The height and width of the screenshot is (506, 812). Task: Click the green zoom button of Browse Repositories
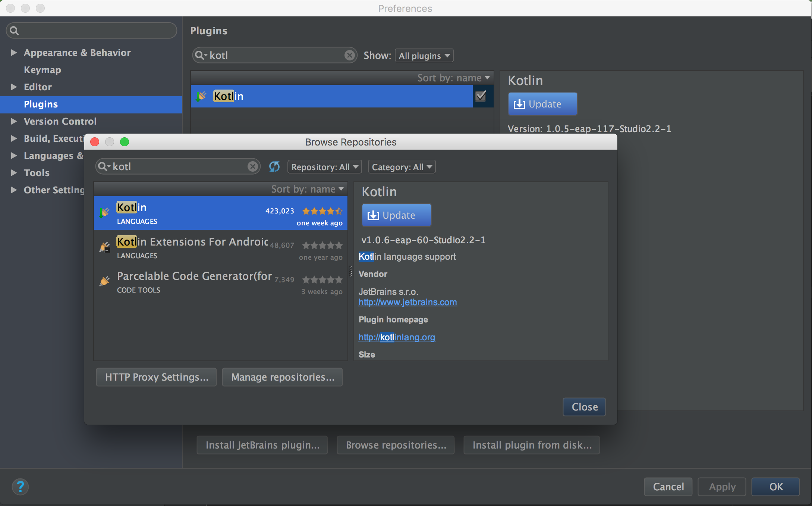click(125, 142)
